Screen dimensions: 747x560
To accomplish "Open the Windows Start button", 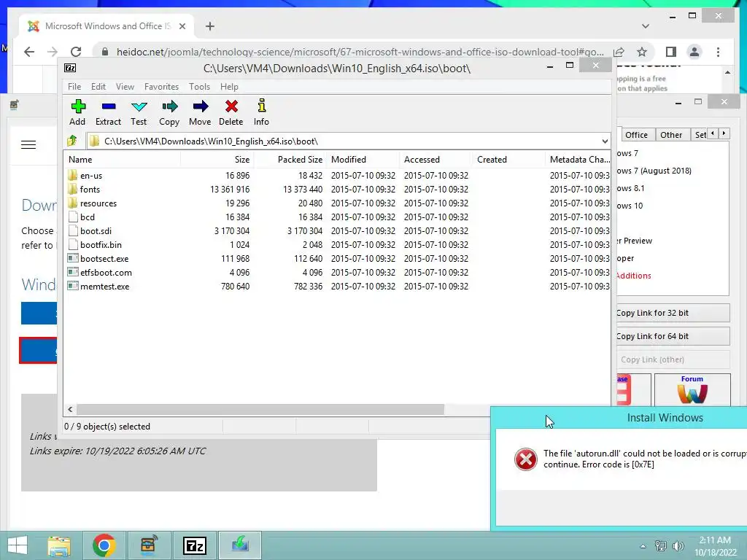I will pyautogui.click(x=18, y=545).
